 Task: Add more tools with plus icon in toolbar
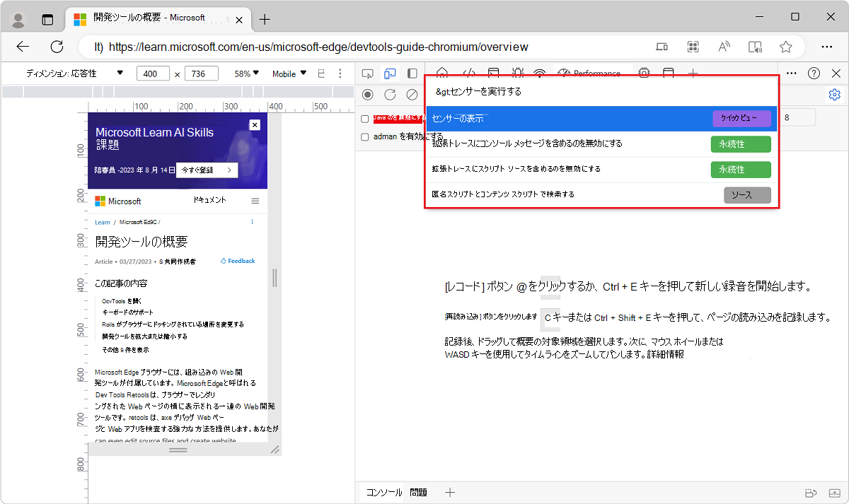(693, 72)
